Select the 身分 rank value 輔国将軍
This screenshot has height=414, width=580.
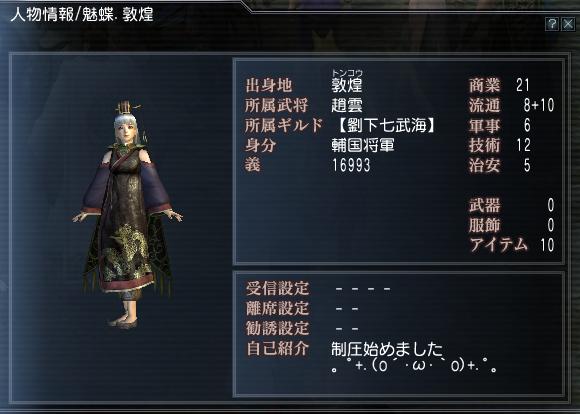(363, 145)
